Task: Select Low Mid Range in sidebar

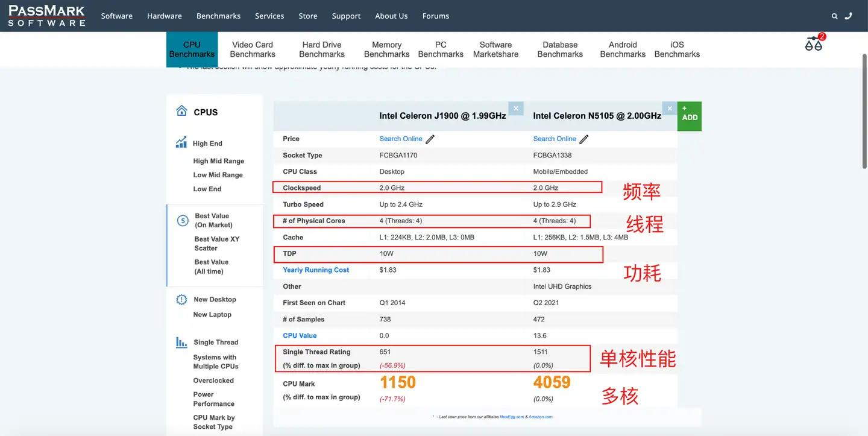Action: (218, 175)
